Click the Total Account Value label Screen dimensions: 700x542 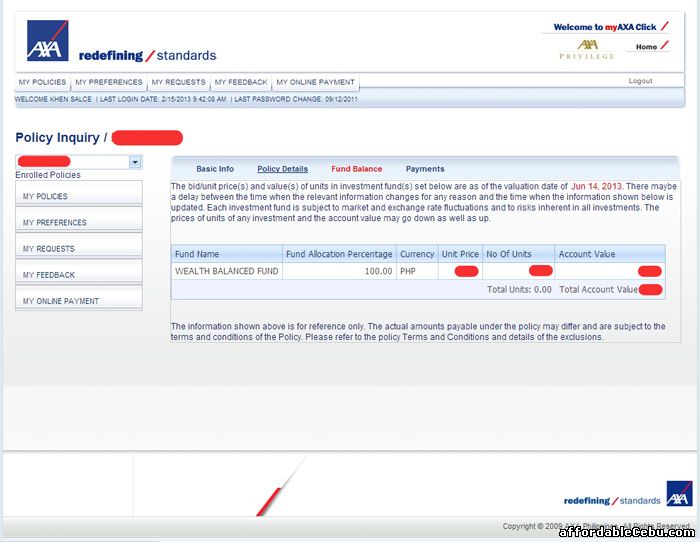click(598, 289)
